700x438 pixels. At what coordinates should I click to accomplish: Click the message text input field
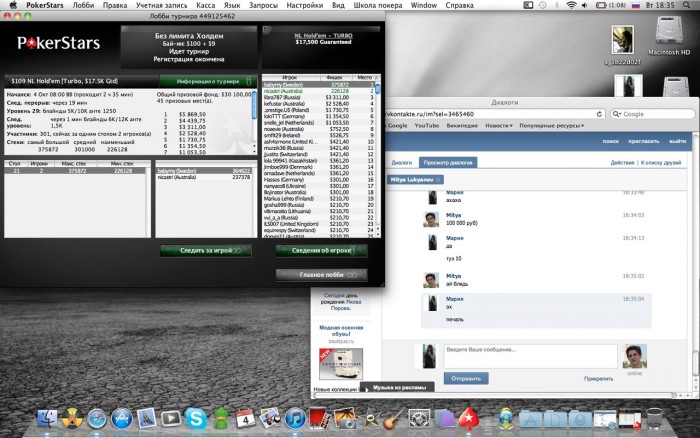click(x=530, y=356)
